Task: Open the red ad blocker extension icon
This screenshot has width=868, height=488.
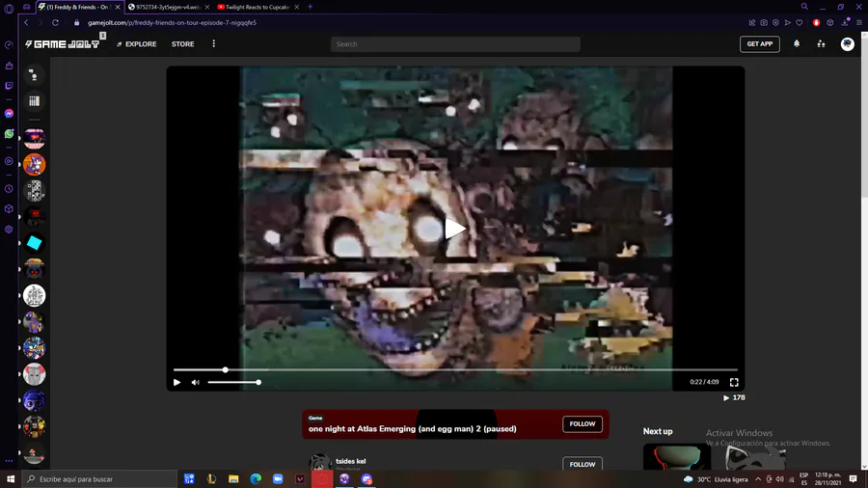Action: tap(816, 23)
